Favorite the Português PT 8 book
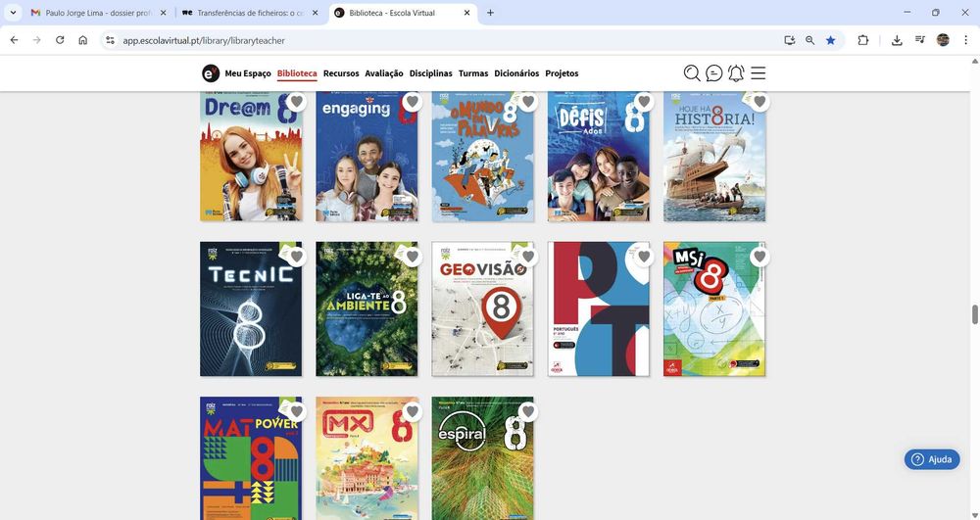Screen dimensions: 980x520 point(644,256)
